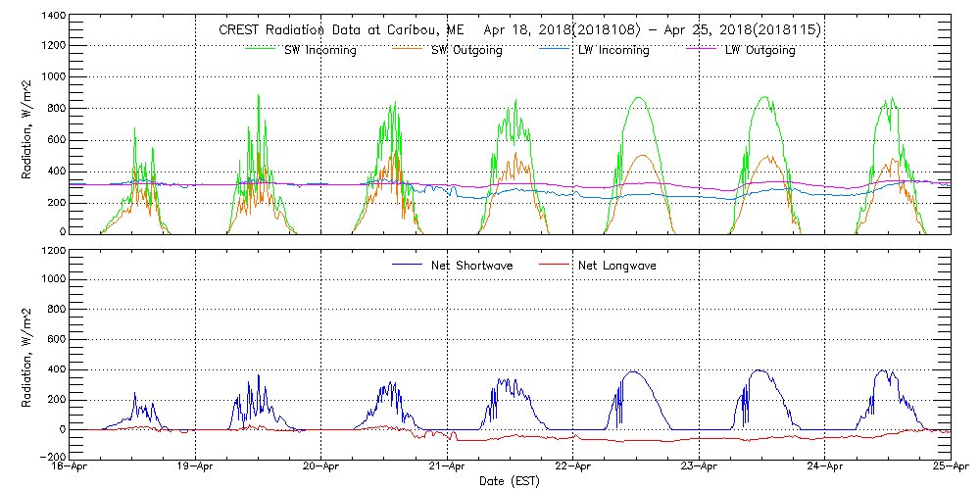The width and height of the screenshot is (980, 490).
Task: Click the CREST Radiation Data chart title
Action: [x=518, y=30]
